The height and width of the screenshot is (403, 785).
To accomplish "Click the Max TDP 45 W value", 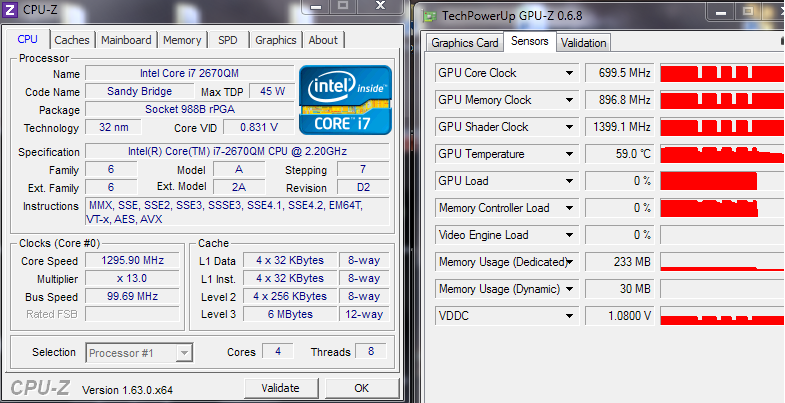I will (272, 91).
